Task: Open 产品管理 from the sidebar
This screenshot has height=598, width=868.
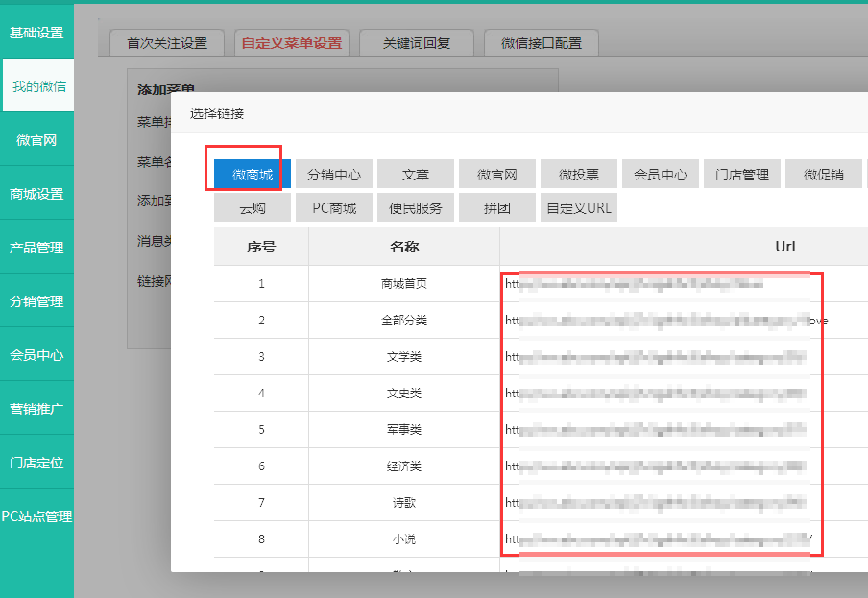Action: pyautogui.click(x=36, y=248)
